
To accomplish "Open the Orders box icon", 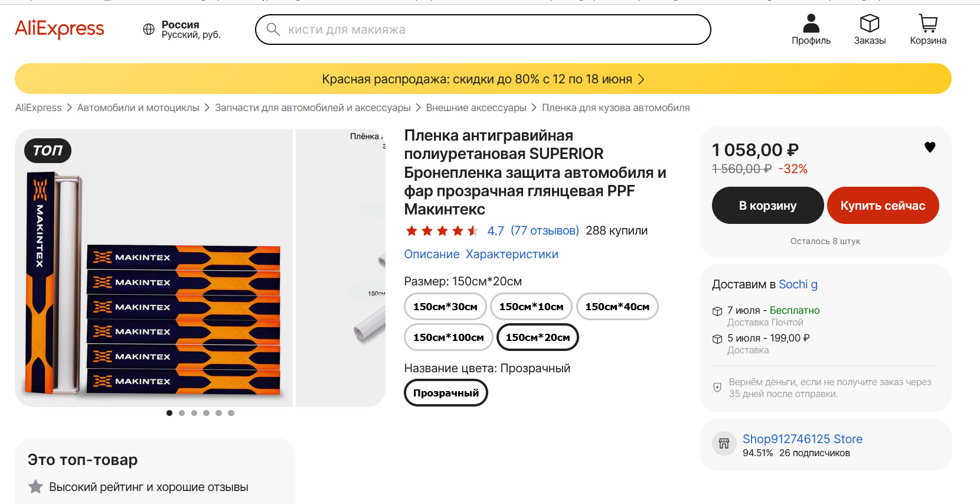I will click(870, 24).
